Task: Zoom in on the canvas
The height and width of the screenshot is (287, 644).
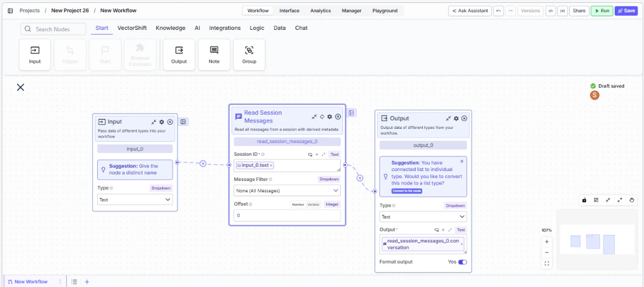Action: [547, 242]
